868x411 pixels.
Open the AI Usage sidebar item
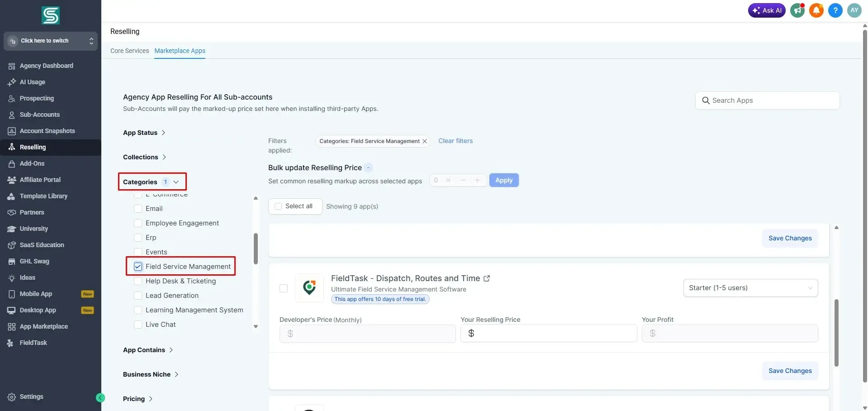click(32, 82)
